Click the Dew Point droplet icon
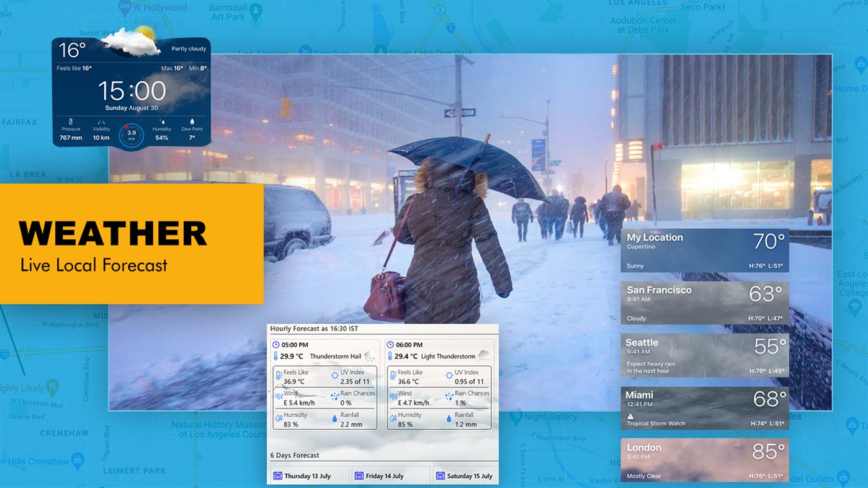 192,121
